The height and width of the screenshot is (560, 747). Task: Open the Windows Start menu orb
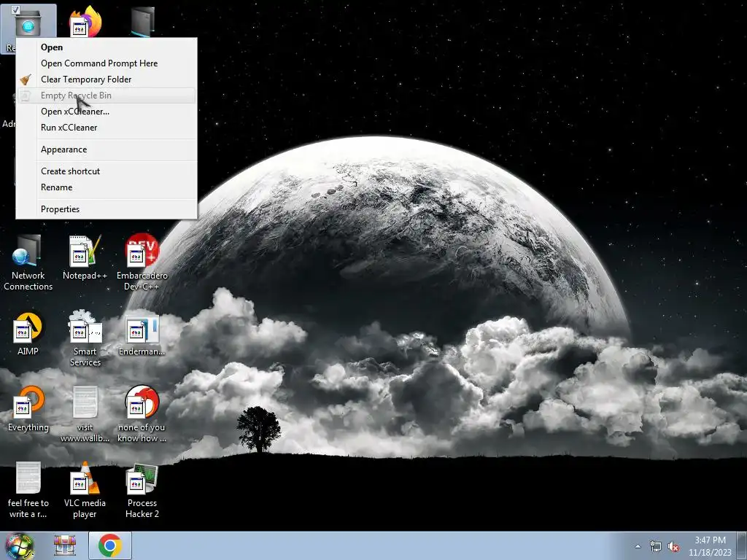[x=20, y=546]
